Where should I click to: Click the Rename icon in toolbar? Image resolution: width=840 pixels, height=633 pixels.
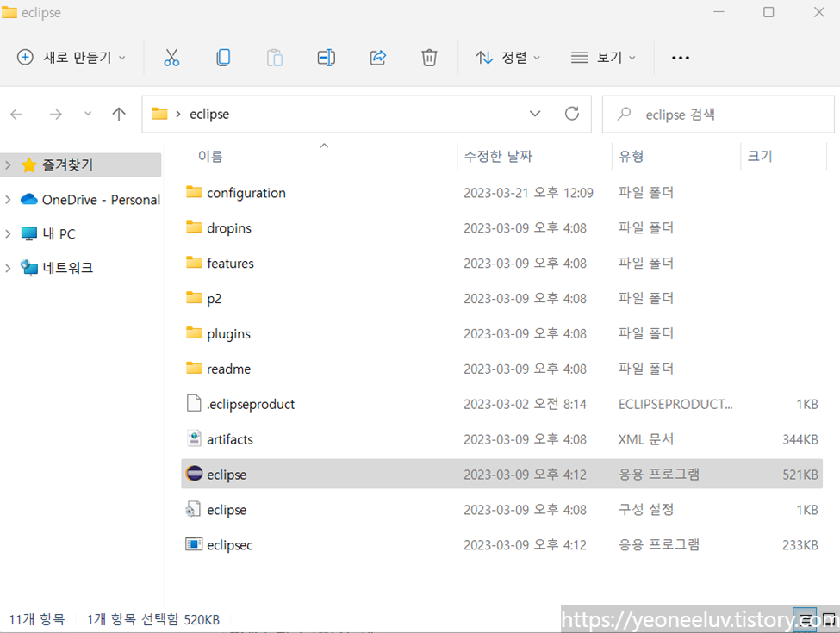pos(326,58)
